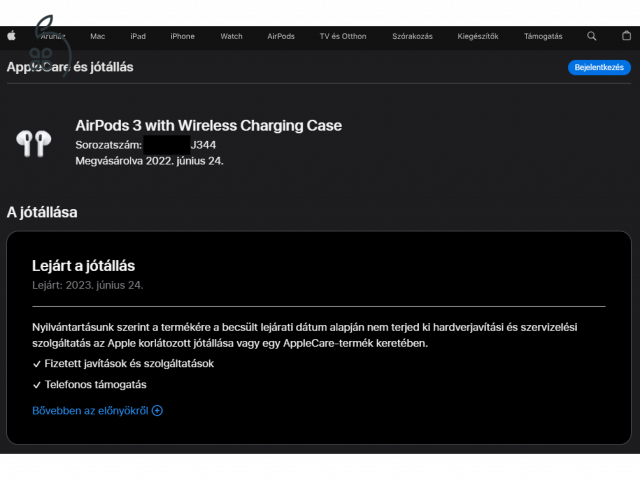Viewport: 640px width, 480px height.
Task: Follow the Bővebben az előnyökről link
Action: (x=90, y=411)
